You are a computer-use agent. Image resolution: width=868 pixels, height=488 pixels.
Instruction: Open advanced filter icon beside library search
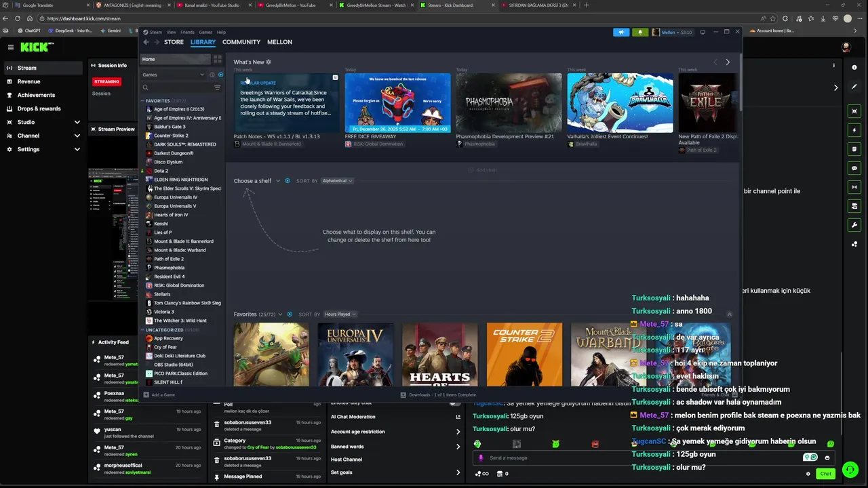[x=218, y=87]
